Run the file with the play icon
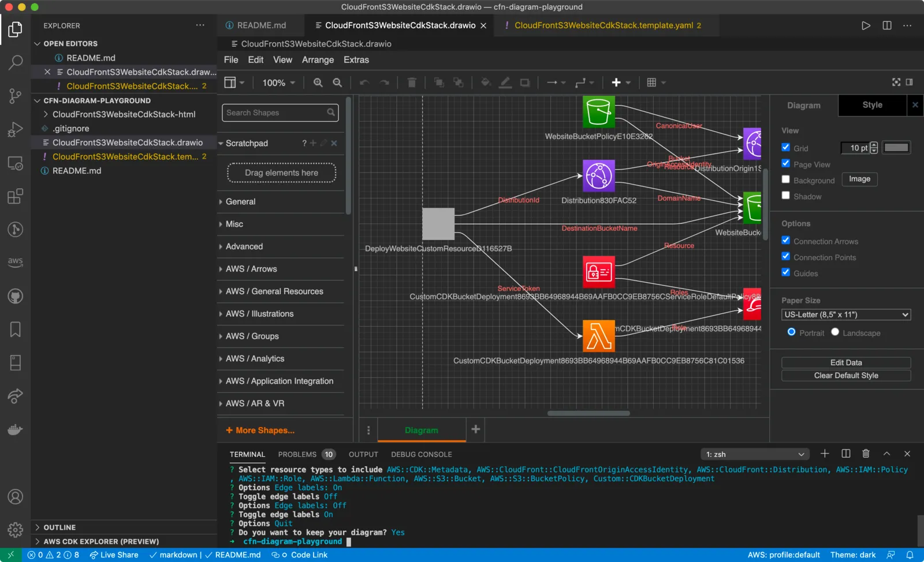 [866, 25]
